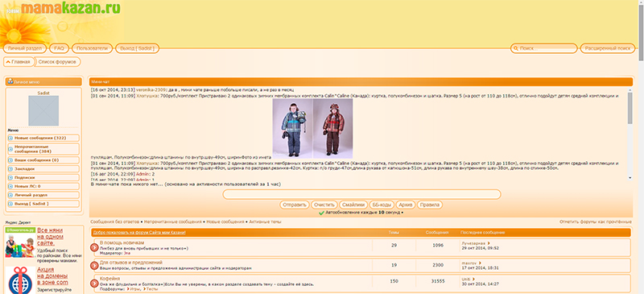Click the mini-chat vertical scrollbar

630,134
